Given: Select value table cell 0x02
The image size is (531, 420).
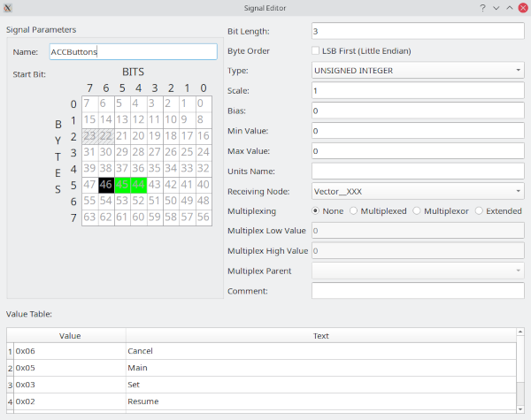Looking at the screenshot, I should (70, 401).
